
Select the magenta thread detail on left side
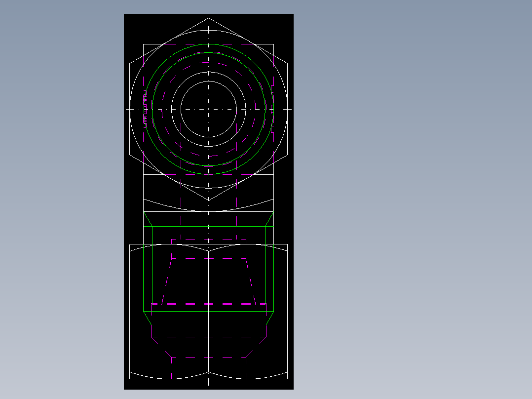pos(145,109)
